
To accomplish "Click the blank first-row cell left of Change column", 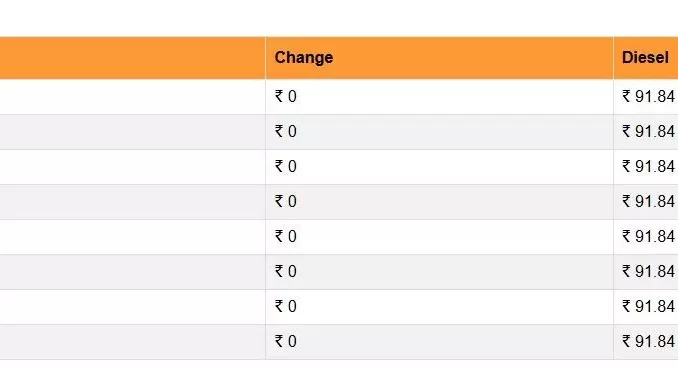I will pyautogui.click(x=133, y=97).
